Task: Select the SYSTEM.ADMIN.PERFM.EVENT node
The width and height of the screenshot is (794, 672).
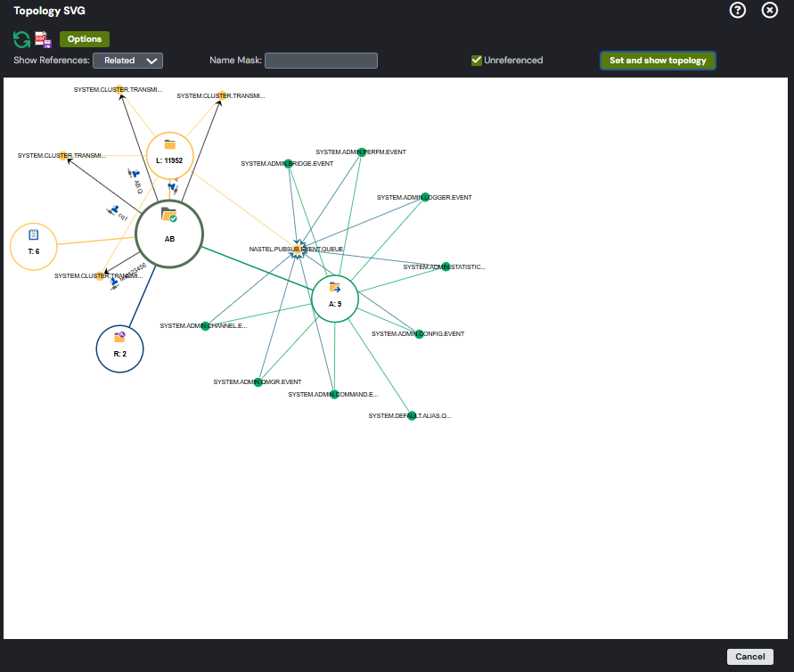Action: point(362,152)
